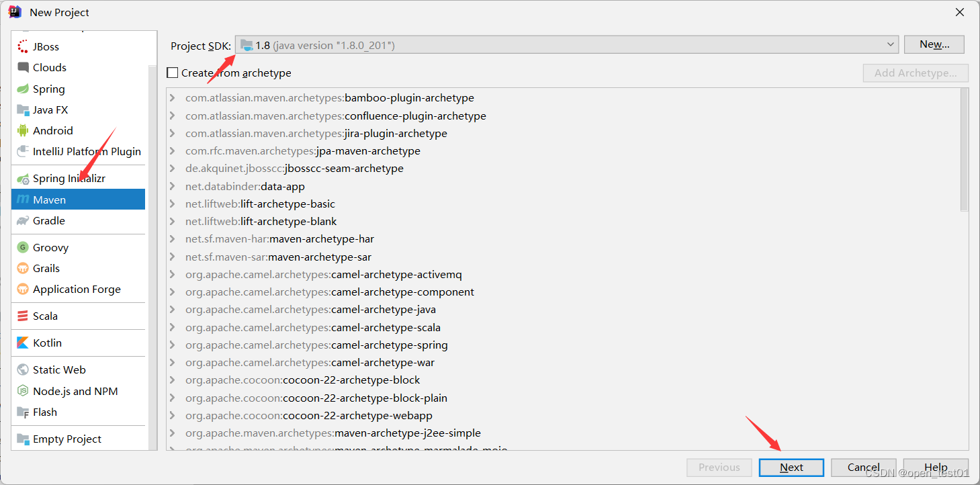Expand jpa-maven-archetype node
980x485 pixels.
173,151
